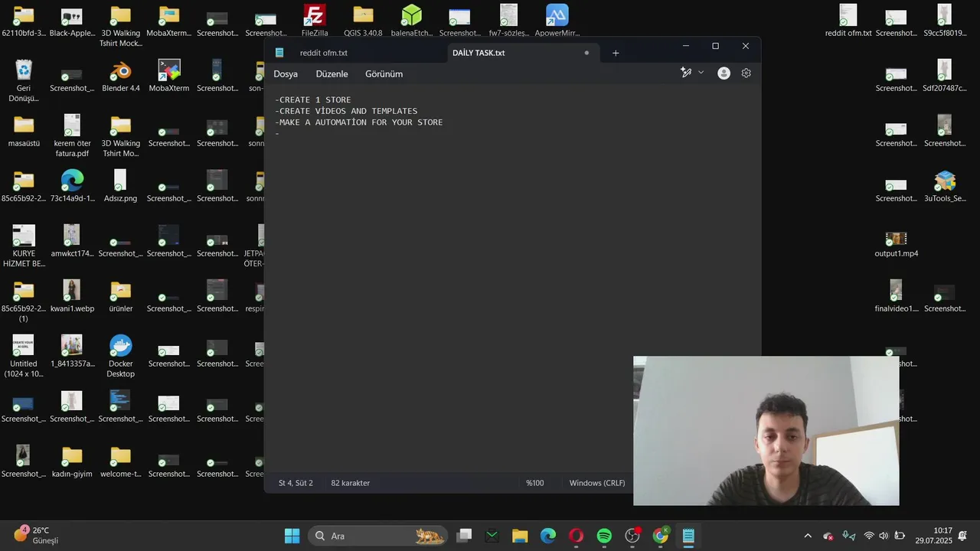
Task: Open the Black-Apple... image file
Action: point(72,21)
